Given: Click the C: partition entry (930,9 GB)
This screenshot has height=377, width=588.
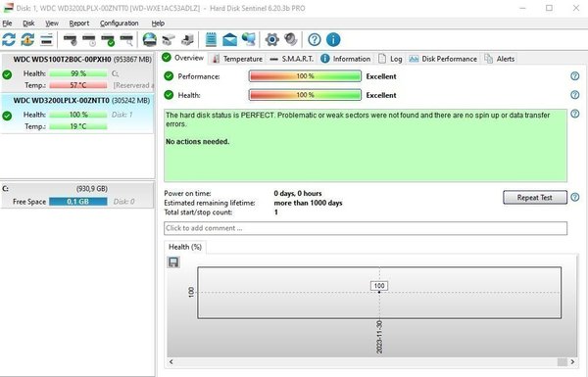Looking at the screenshot, I should click(77, 195).
